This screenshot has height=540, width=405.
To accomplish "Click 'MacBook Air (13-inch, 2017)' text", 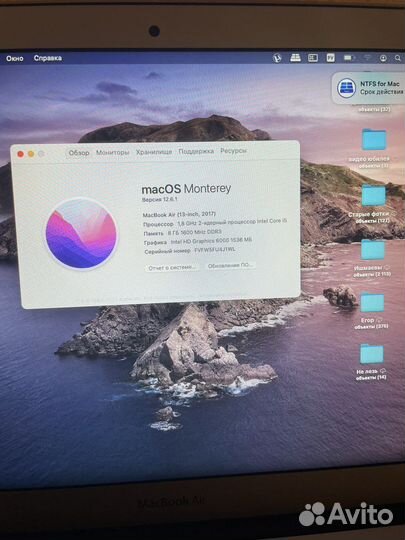I will point(179,214).
